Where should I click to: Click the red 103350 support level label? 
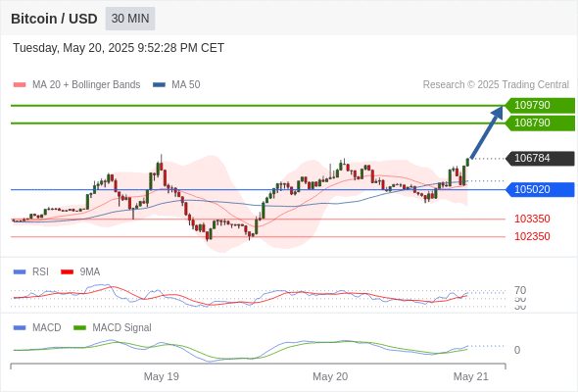(532, 219)
